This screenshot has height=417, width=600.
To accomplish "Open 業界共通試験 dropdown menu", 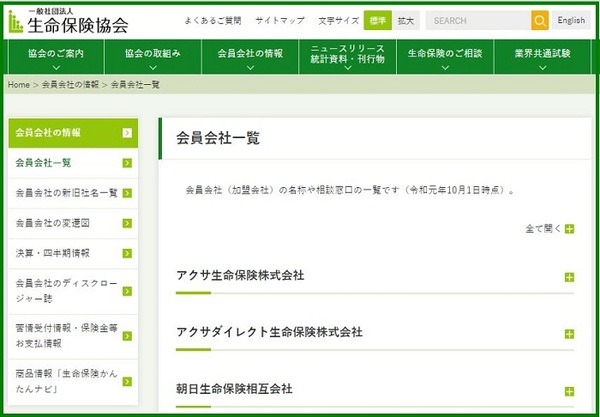I will 543,57.
